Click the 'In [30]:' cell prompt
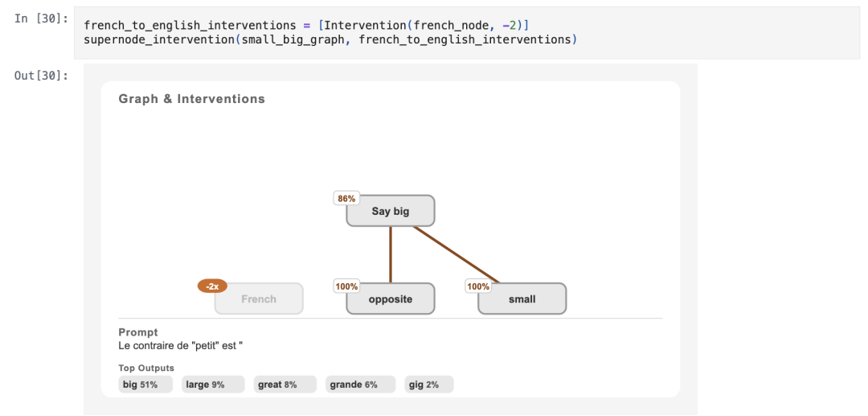This screenshot has width=868, height=416. coord(42,19)
